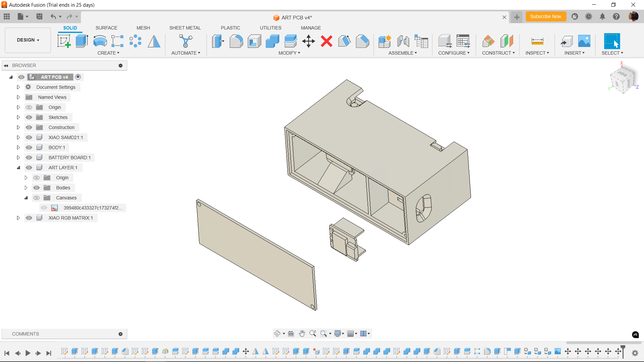This screenshot has height=362, width=644.
Task: Select the Extrude tool
Action: pos(82,41)
